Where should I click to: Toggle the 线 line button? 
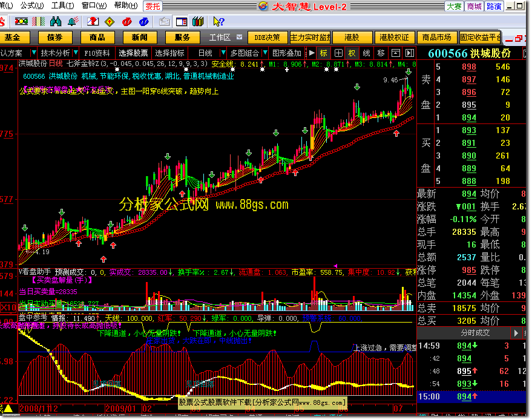366,53
